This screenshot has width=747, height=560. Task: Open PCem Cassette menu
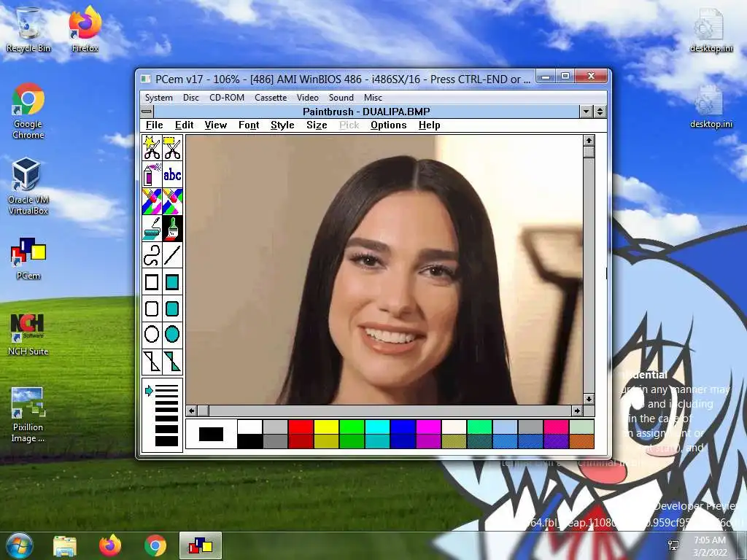coord(271,98)
